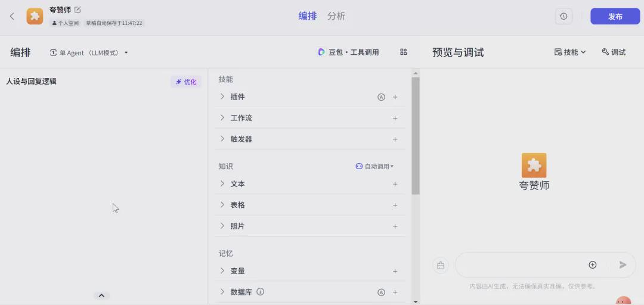Open 单 Agent (LLM模式) mode dropdown
Screen dimensions: 644x305
(89, 52)
